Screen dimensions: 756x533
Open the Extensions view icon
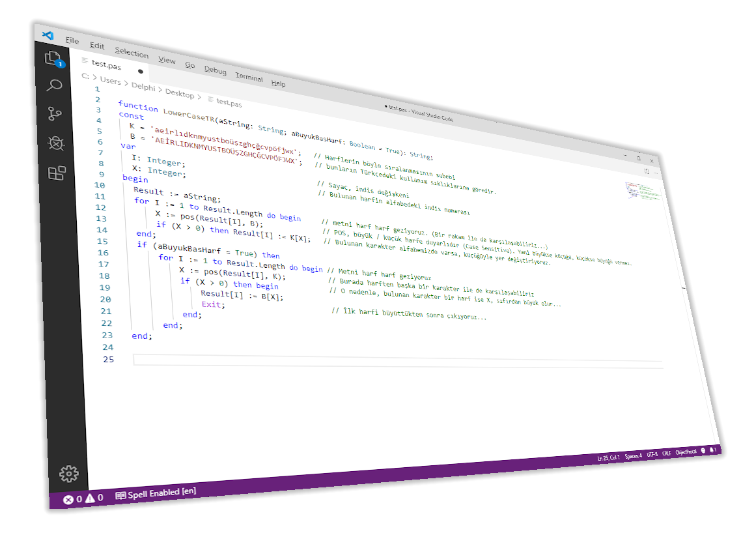point(57,173)
